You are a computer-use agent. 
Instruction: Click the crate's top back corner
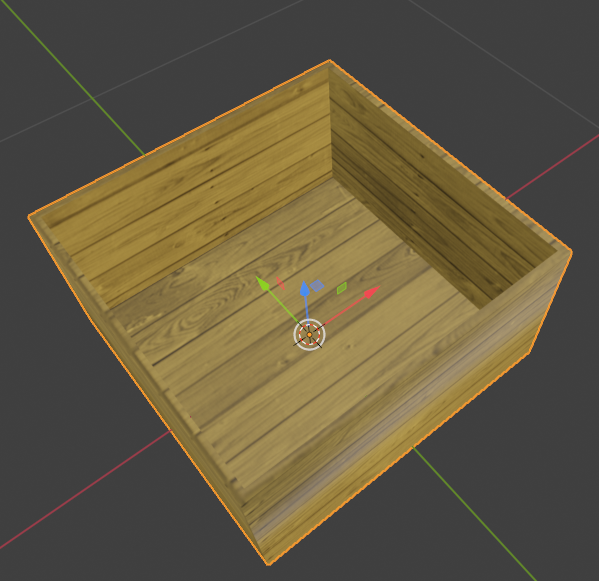coord(330,62)
